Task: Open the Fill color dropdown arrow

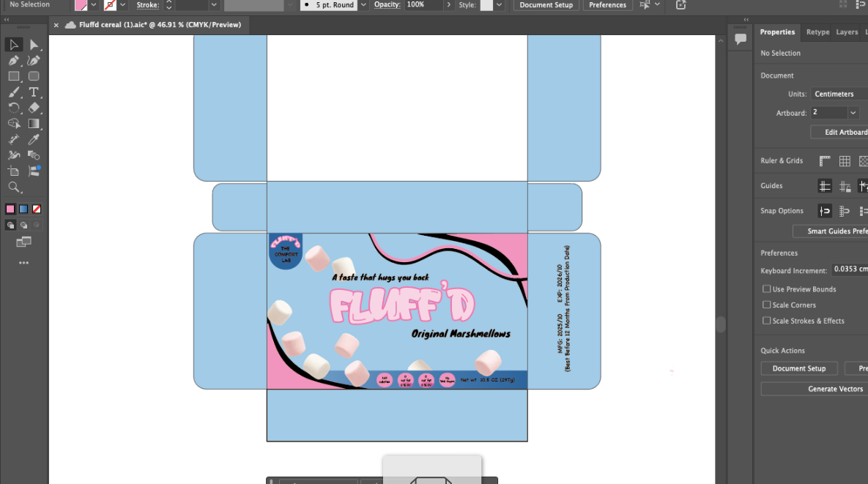Action: tap(94, 5)
